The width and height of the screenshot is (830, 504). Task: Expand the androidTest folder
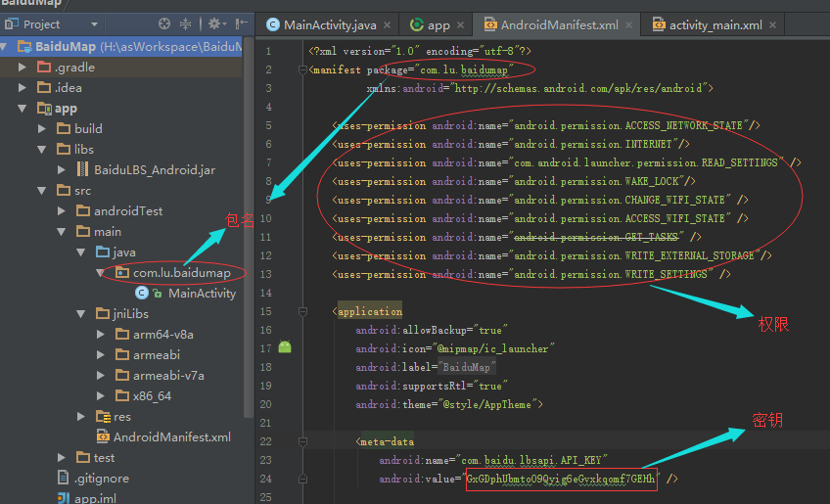62,210
